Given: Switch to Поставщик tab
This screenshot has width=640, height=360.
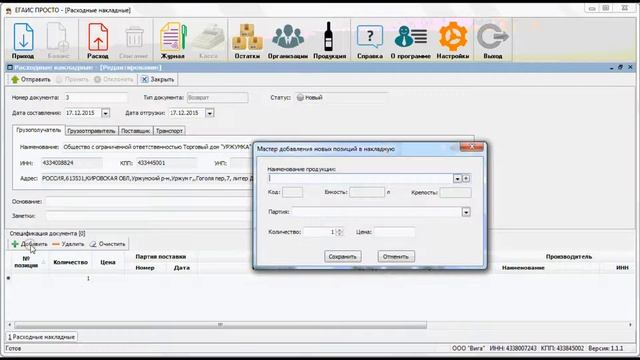Looking at the screenshot, I should [x=136, y=131].
